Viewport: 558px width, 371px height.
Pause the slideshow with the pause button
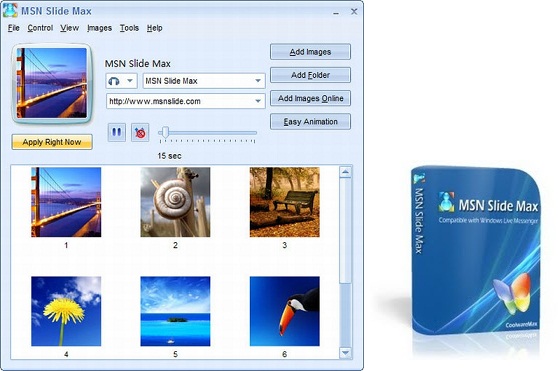(116, 132)
